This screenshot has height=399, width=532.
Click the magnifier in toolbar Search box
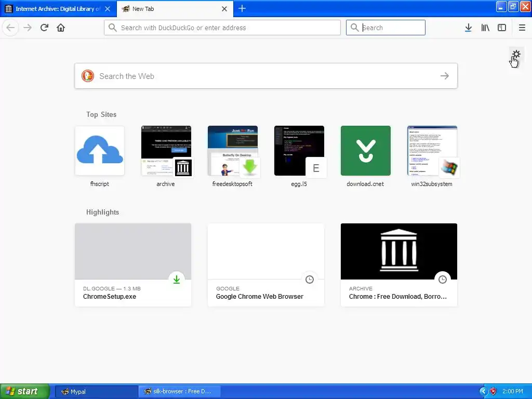354,28
